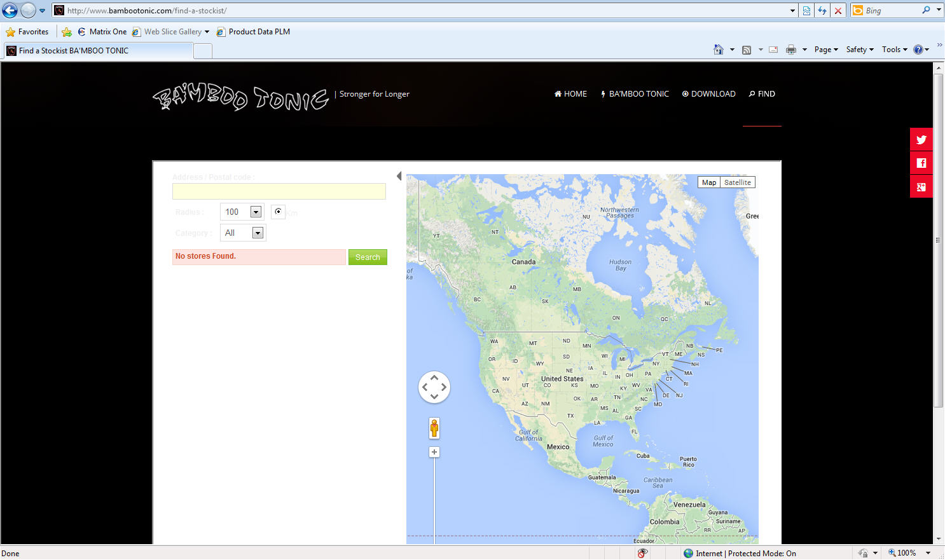The height and width of the screenshot is (560, 945).
Task: Click the security lock icon in status bar
Action: click(x=863, y=554)
